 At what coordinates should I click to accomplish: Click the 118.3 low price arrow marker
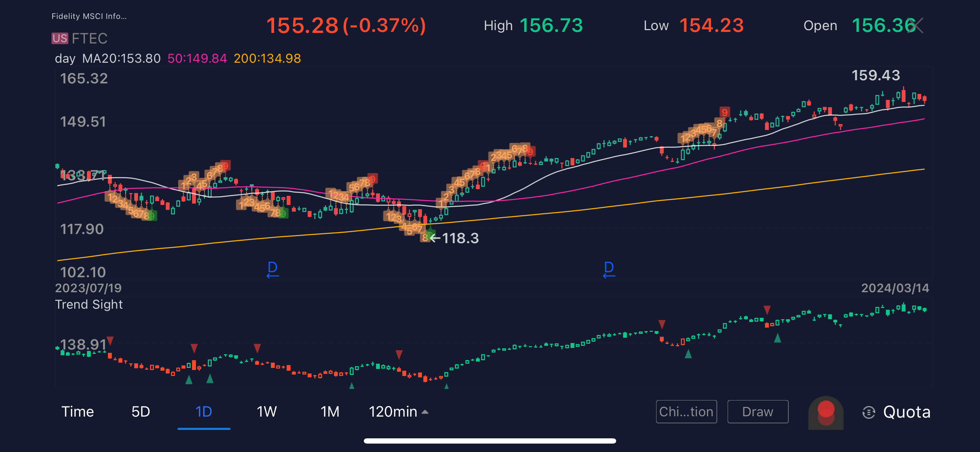click(455, 238)
